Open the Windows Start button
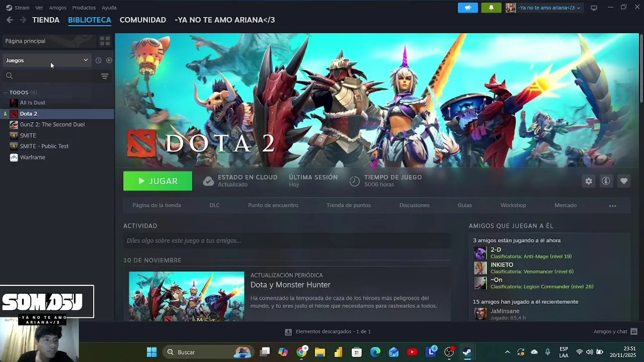 (151, 352)
